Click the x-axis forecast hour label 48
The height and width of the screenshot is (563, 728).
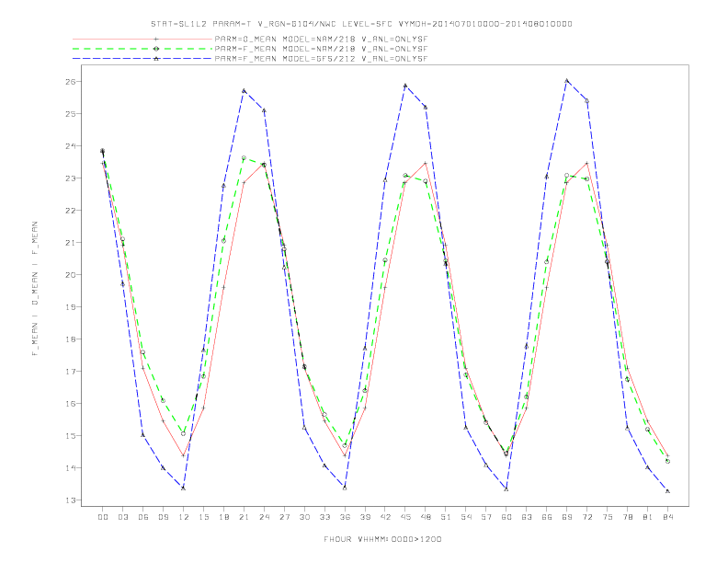pyautogui.click(x=426, y=517)
